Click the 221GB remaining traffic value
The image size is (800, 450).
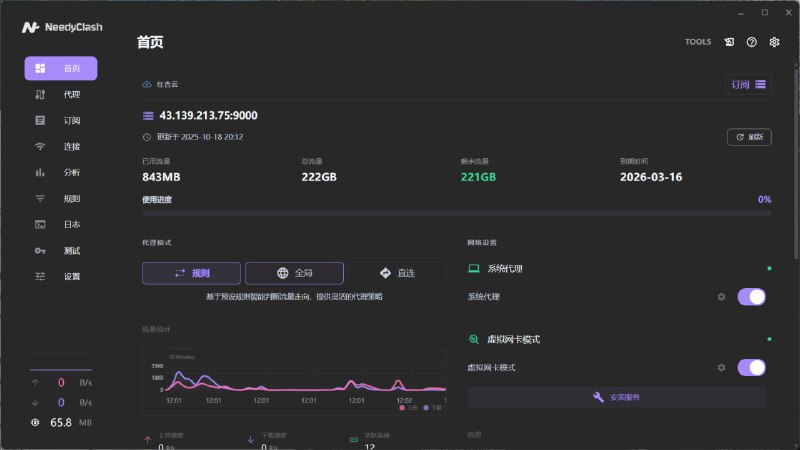pos(478,177)
